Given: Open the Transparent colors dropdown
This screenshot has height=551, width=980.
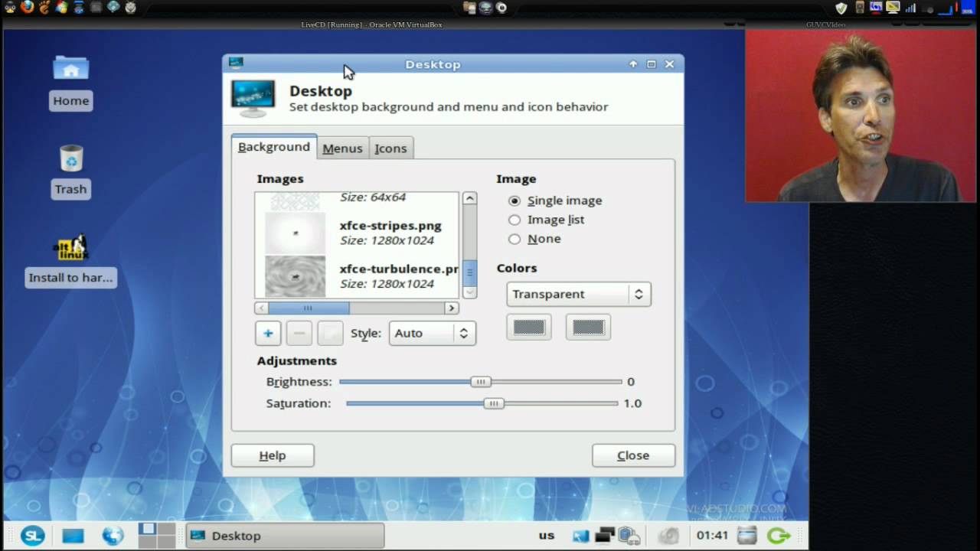Looking at the screenshot, I should click(579, 294).
